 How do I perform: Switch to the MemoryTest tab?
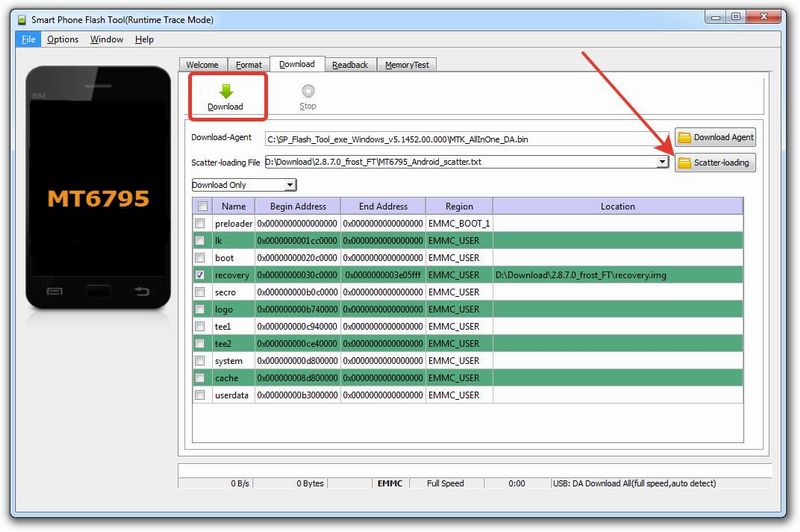coord(407,65)
